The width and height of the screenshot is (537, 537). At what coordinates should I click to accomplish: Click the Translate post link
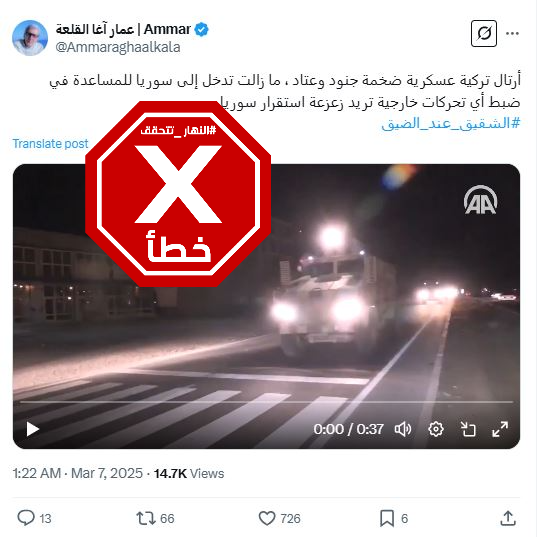click(50, 143)
